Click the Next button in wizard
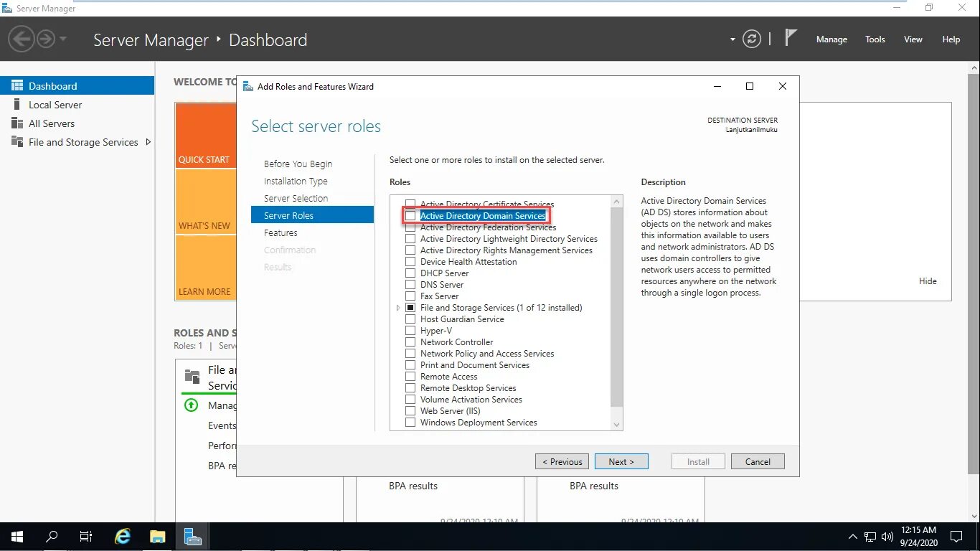Image resolution: width=980 pixels, height=551 pixels. [621, 461]
